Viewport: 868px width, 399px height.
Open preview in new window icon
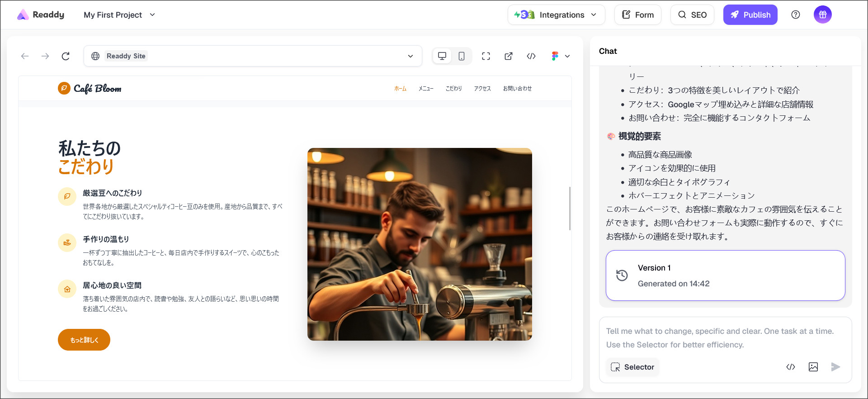tap(509, 56)
